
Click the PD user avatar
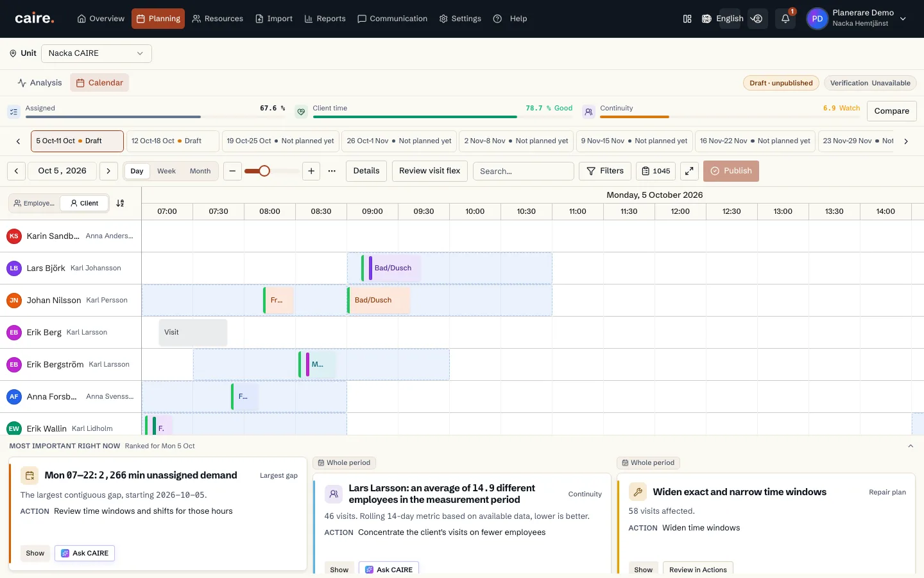point(817,19)
